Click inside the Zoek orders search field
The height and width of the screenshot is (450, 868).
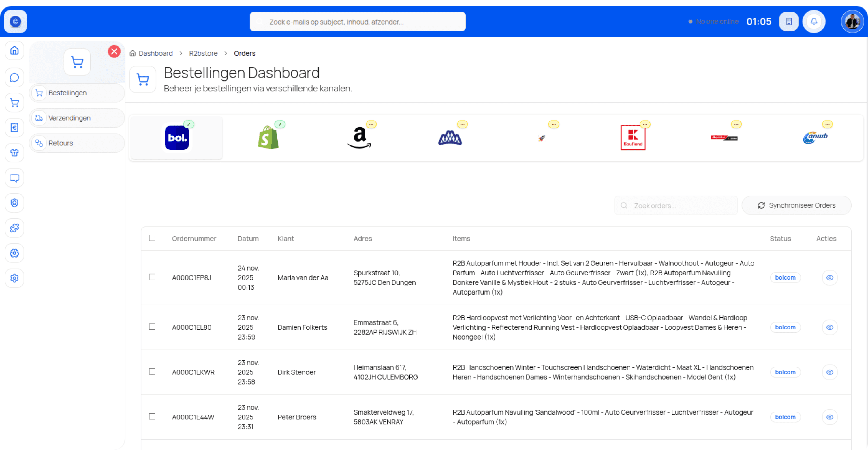pos(676,205)
